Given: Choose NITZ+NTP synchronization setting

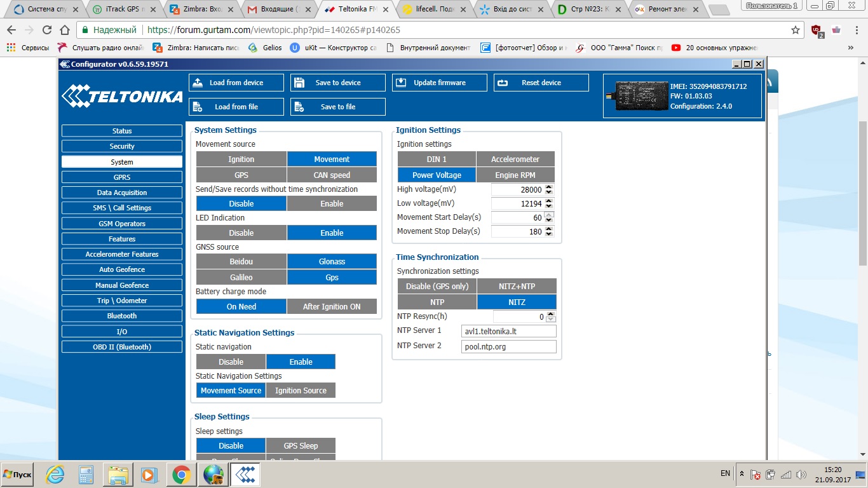Looking at the screenshot, I should [x=515, y=287].
